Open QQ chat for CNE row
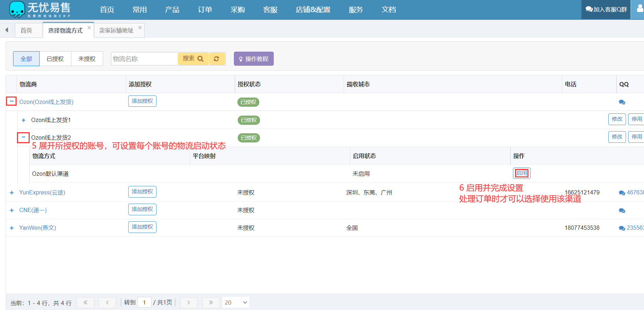644x310 pixels. pyautogui.click(x=622, y=211)
